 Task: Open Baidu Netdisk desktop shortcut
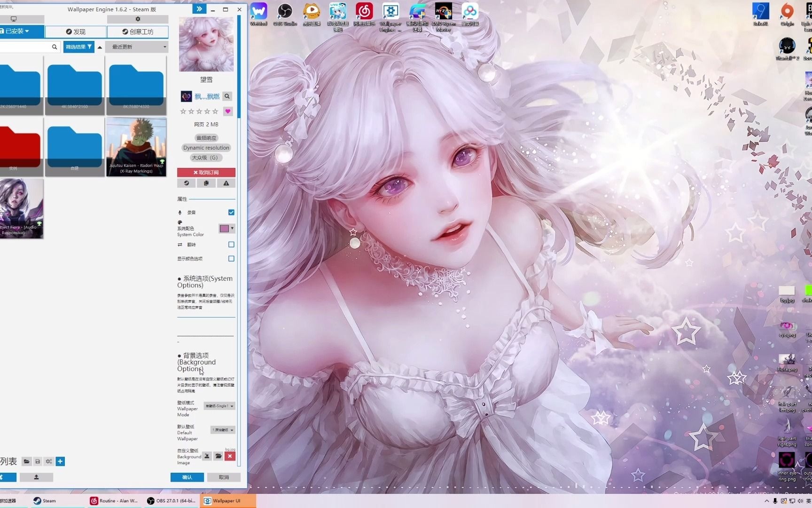[470, 15]
